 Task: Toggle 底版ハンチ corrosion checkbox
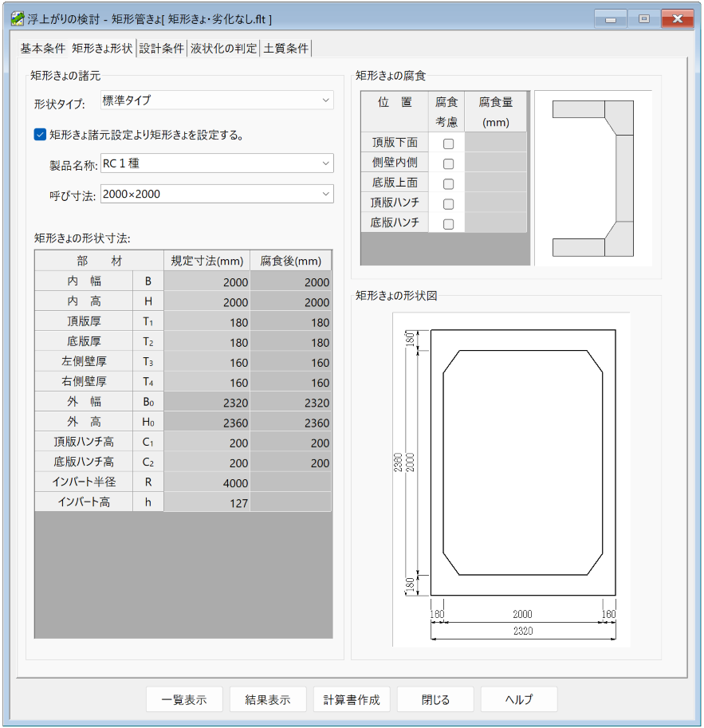click(x=448, y=224)
